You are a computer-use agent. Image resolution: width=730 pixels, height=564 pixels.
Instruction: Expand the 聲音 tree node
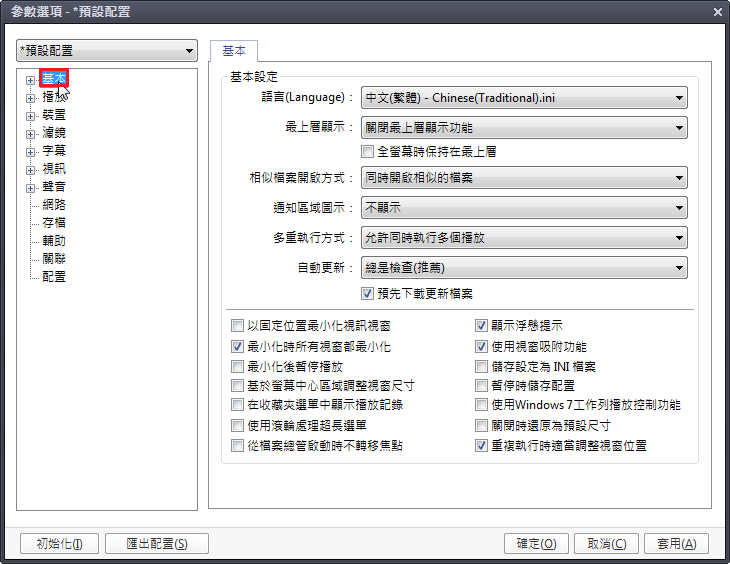(x=31, y=187)
